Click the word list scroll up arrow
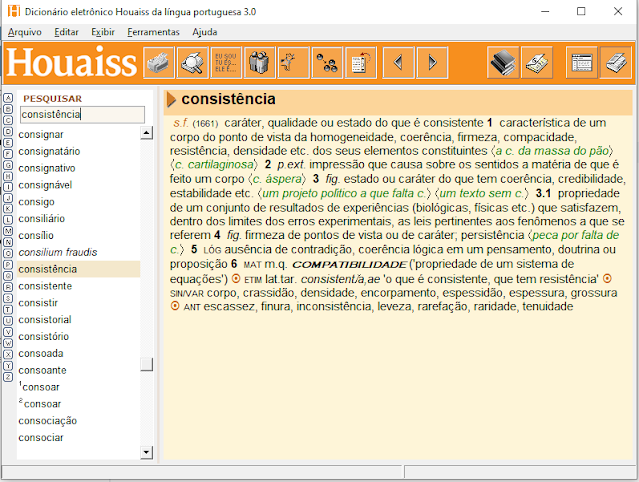The width and height of the screenshot is (639, 482). click(x=146, y=133)
